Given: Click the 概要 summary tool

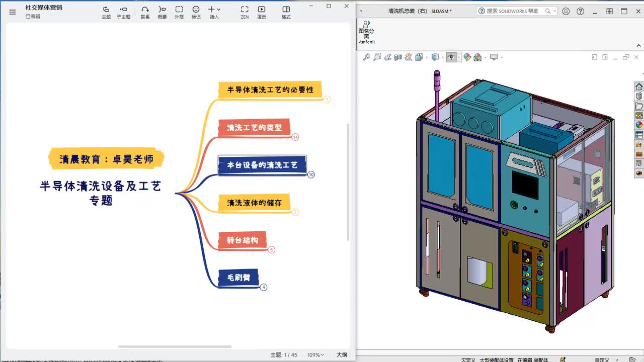Looking at the screenshot, I should (x=162, y=13).
